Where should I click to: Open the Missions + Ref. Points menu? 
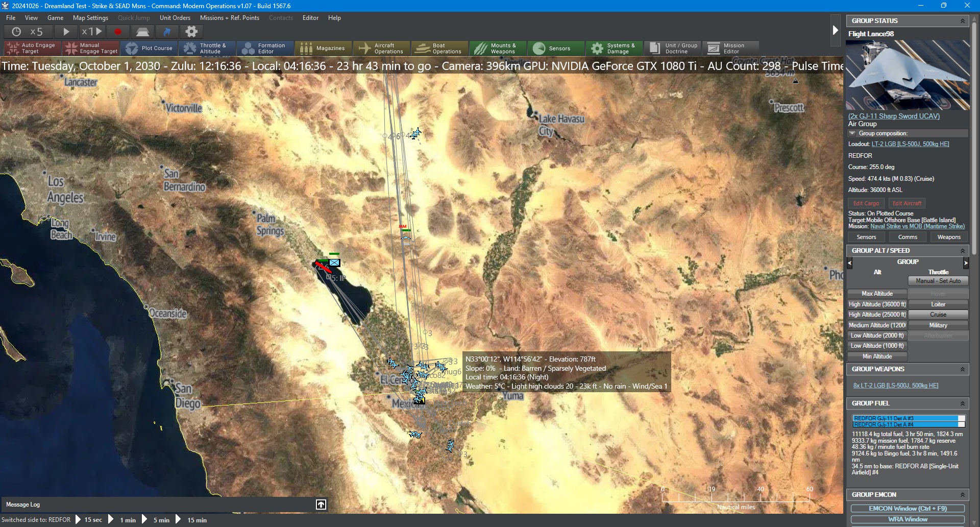(230, 18)
